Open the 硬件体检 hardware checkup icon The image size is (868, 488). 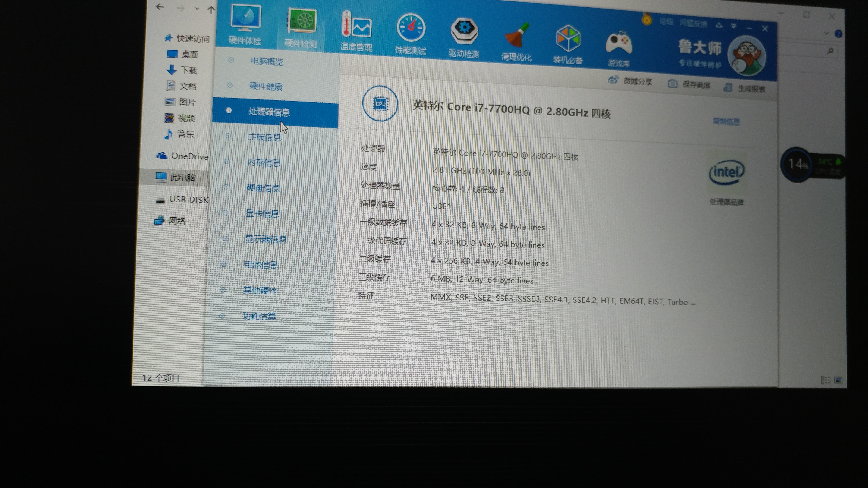[x=245, y=24]
